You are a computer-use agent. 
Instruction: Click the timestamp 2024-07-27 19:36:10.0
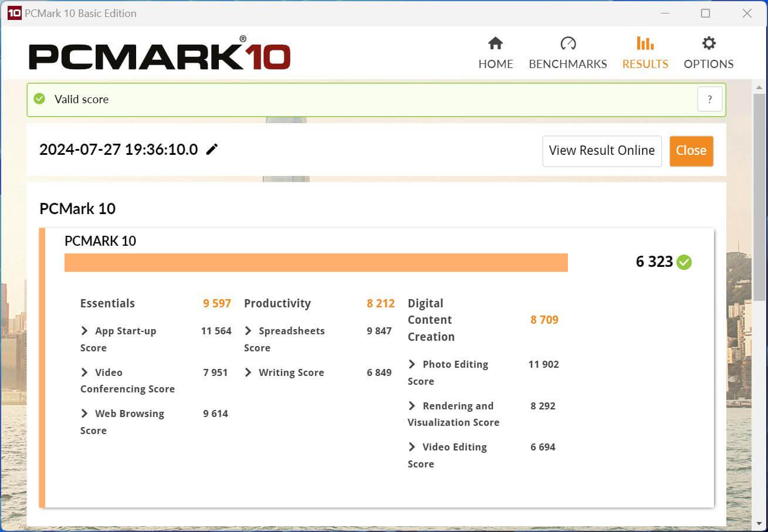(119, 149)
